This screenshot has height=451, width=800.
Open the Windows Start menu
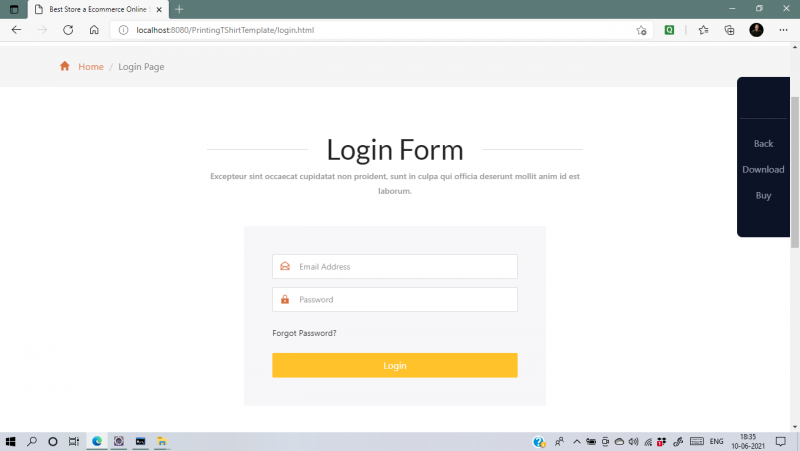pyautogui.click(x=10, y=442)
